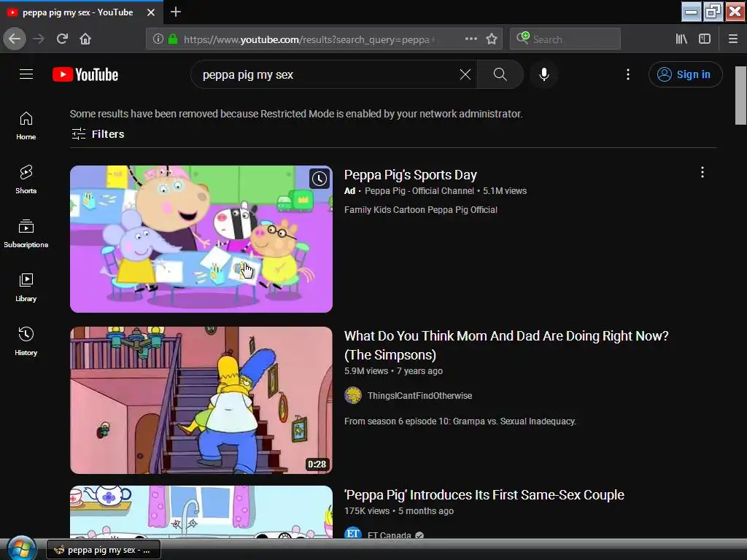
Task: Bookmark this page with the star icon
Action: coord(492,39)
